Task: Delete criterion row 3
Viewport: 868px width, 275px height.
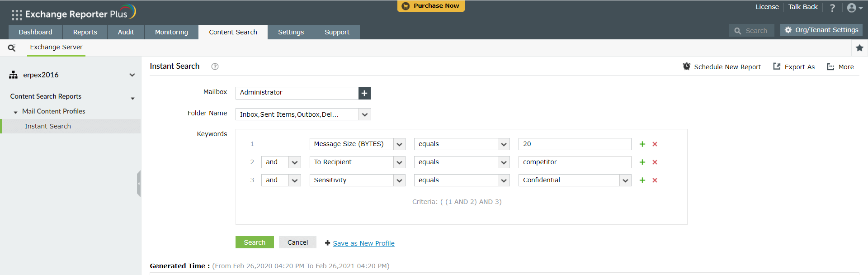Action: coord(655,180)
